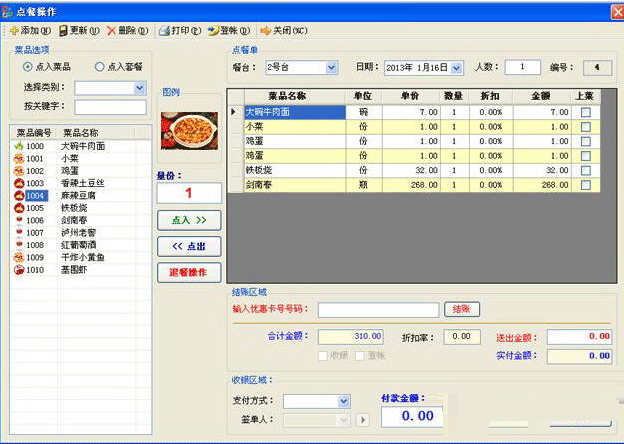The width and height of the screenshot is (624, 444).
Task: Click the dish photo in 图例
Action: tap(189, 130)
